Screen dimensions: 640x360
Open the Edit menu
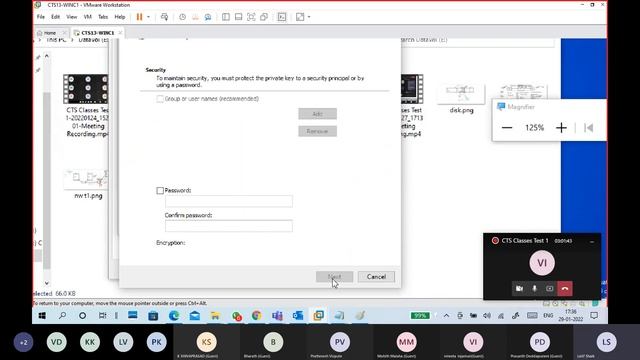(56, 17)
